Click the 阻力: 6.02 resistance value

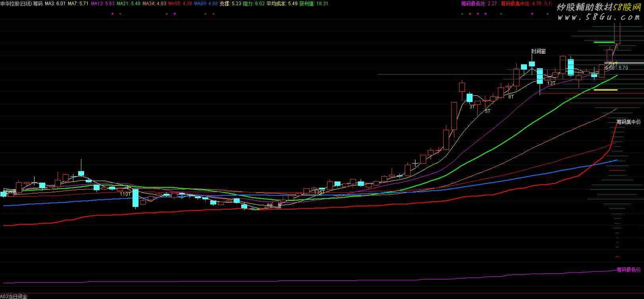coord(254,4)
